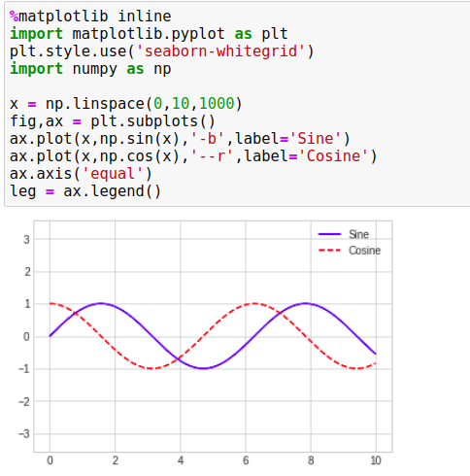
Task: Click the '%matplotlib inline' code line
Action: [90, 17]
